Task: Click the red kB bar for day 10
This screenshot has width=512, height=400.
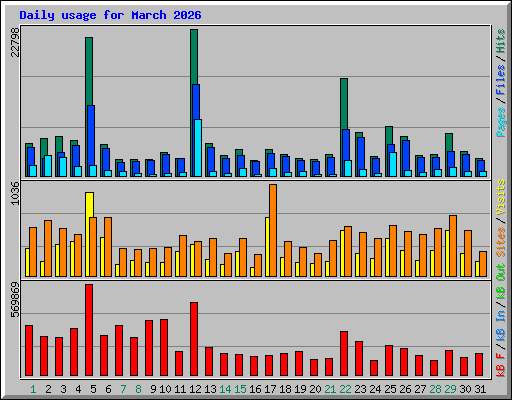Action: pos(164,348)
